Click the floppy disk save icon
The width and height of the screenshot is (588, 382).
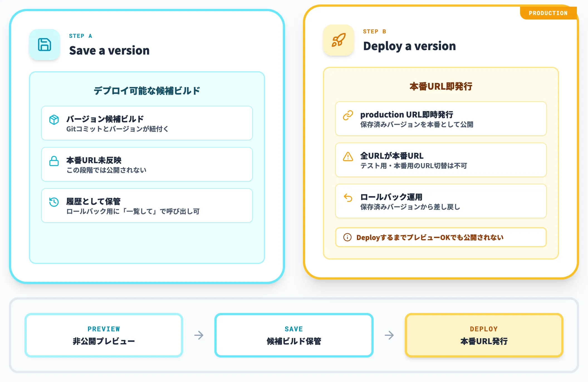click(x=45, y=45)
